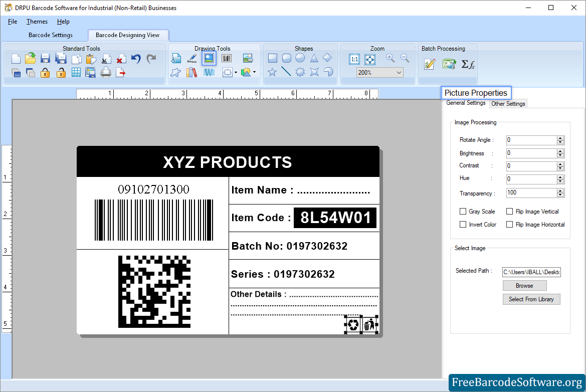The image size is (586, 392).
Task: Click the Browse button
Action: (524, 286)
